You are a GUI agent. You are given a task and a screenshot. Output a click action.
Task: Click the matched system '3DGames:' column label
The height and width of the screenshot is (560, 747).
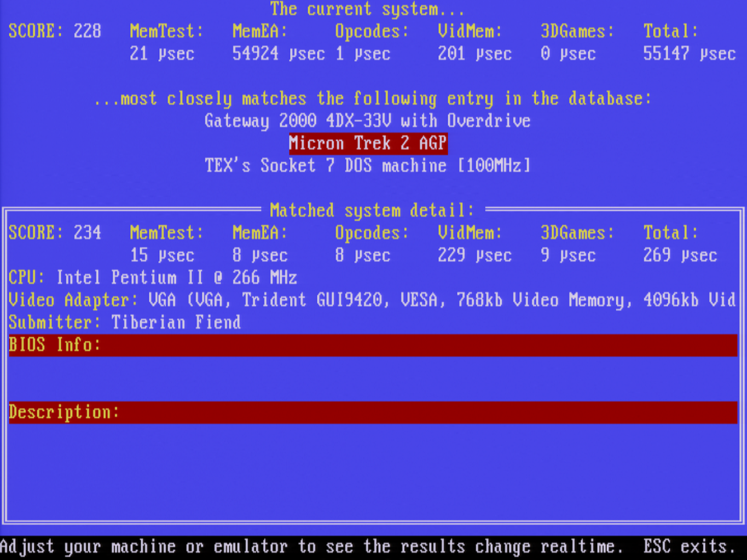(577, 233)
